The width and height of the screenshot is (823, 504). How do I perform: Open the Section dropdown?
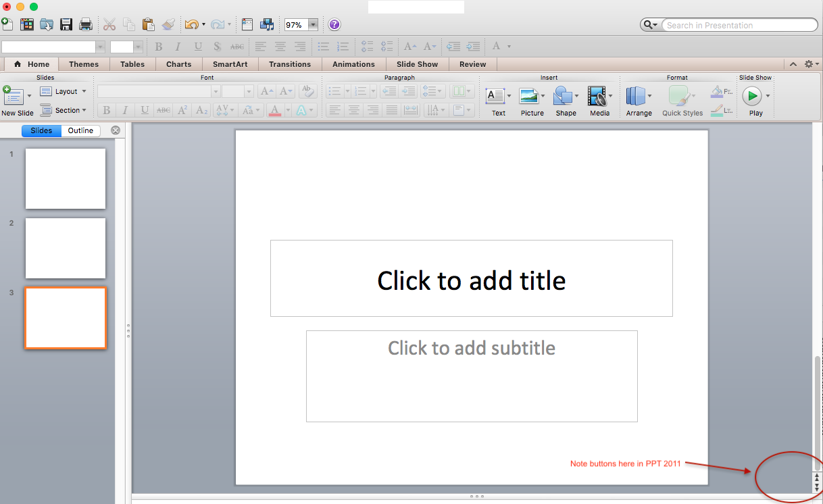[x=64, y=110]
